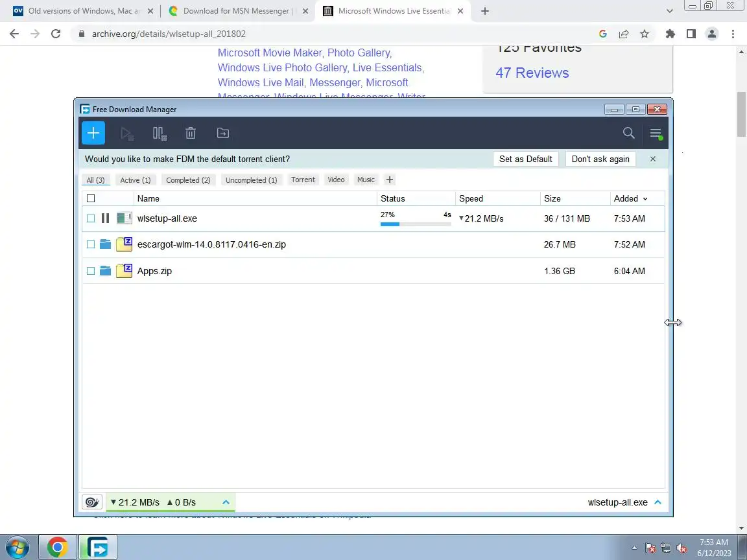Image resolution: width=747 pixels, height=560 pixels.
Task: Click the wlsetup-all.exe file type icon
Action: point(124,218)
